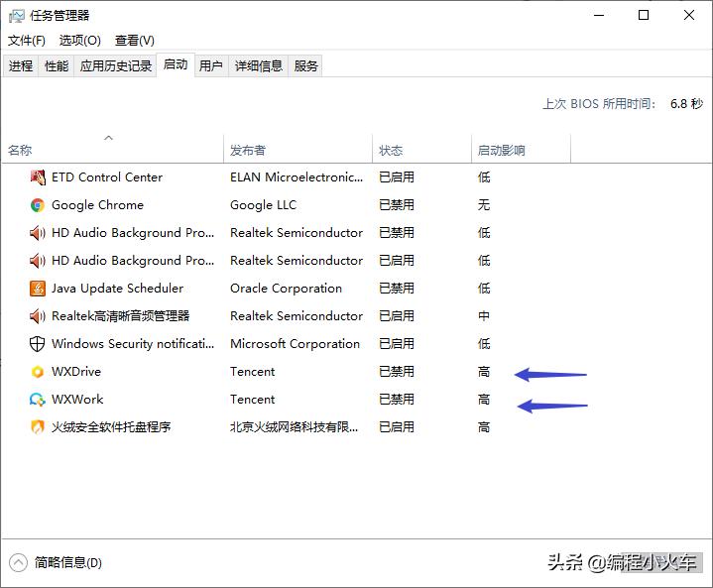This screenshot has height=588, width=713.
Task: Collapse to 简略信息 with the arrow icon
Action: (18, 563)
